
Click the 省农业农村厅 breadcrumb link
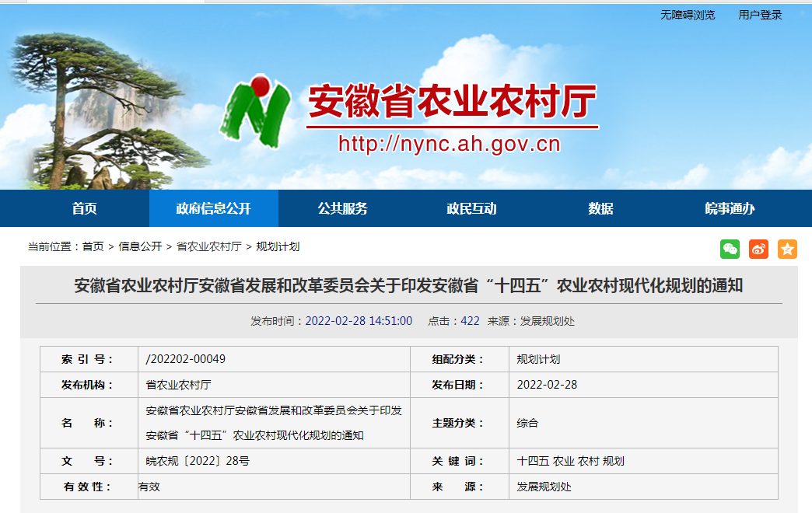coord(208,246)
